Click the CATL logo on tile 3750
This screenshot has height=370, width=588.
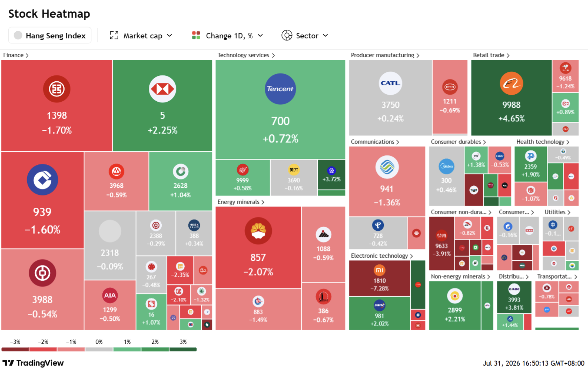(390, 83)
